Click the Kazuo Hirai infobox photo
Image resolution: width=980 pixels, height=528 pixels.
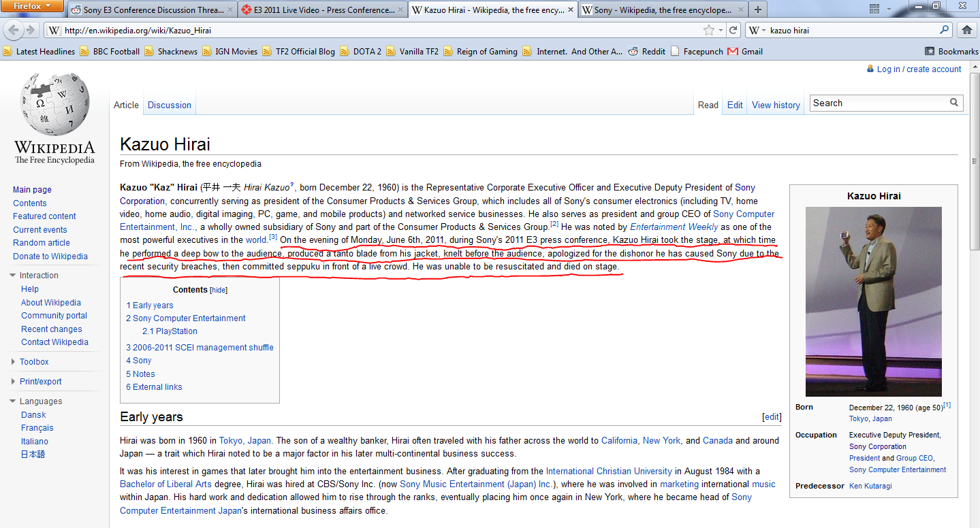click(873, 301)
